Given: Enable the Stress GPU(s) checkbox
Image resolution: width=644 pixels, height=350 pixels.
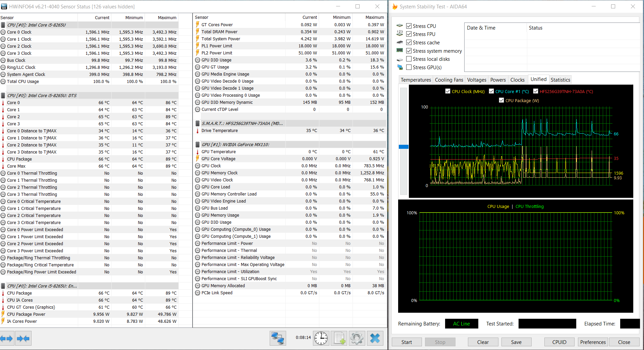Looking at the screenshot, I should pos(409,67).
